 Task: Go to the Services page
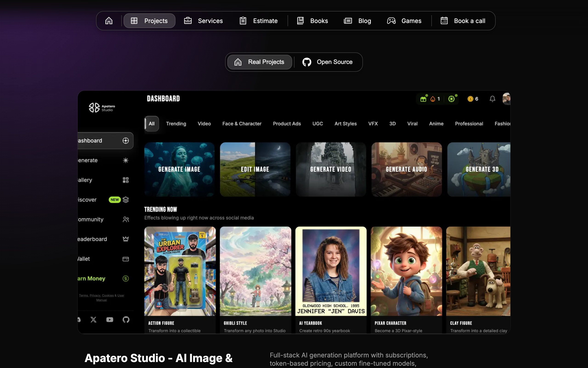pos(203,21)
